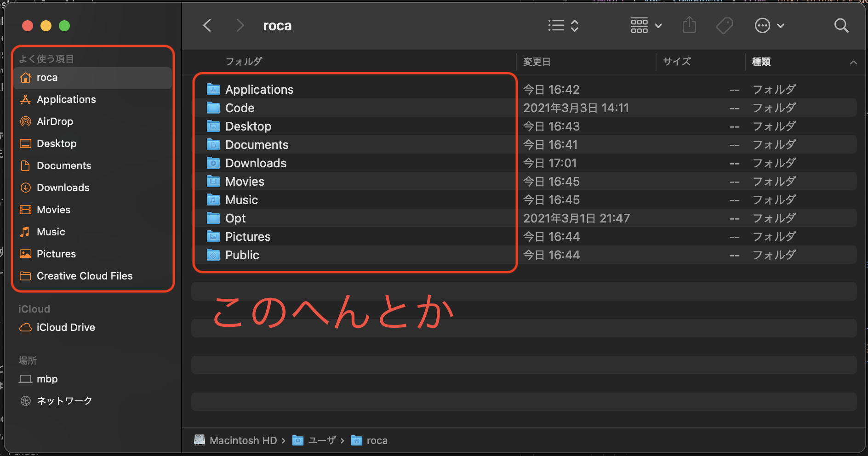868x456 pixels.
Task: Select the Downloads folder icon in list
Action: click(x=213, y=163)
